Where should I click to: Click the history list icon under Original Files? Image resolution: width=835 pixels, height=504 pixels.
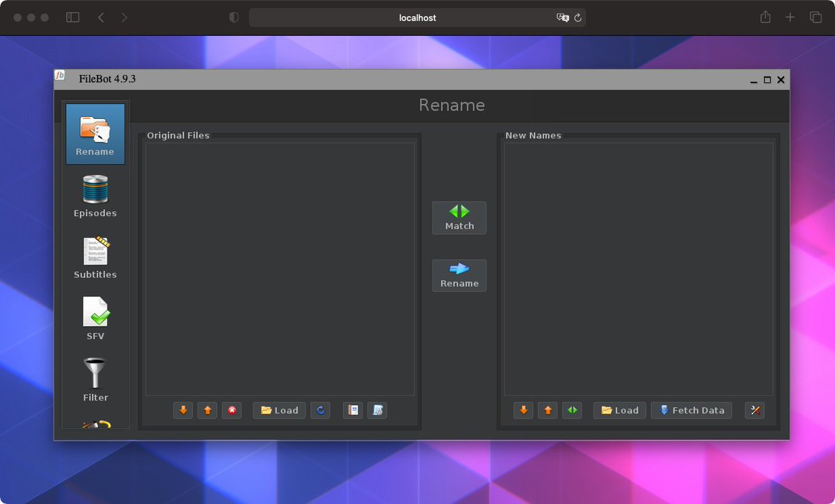(x=353, y=410)
